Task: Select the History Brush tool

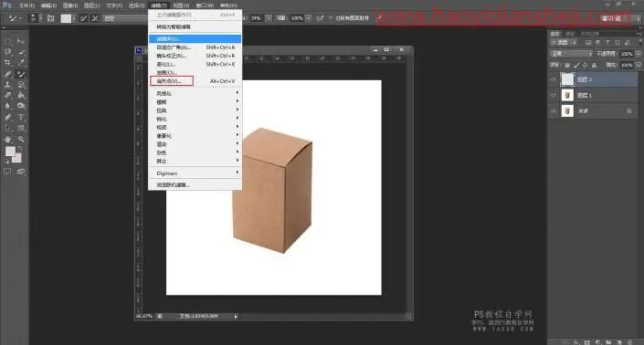Action: (x=21, y=85)
